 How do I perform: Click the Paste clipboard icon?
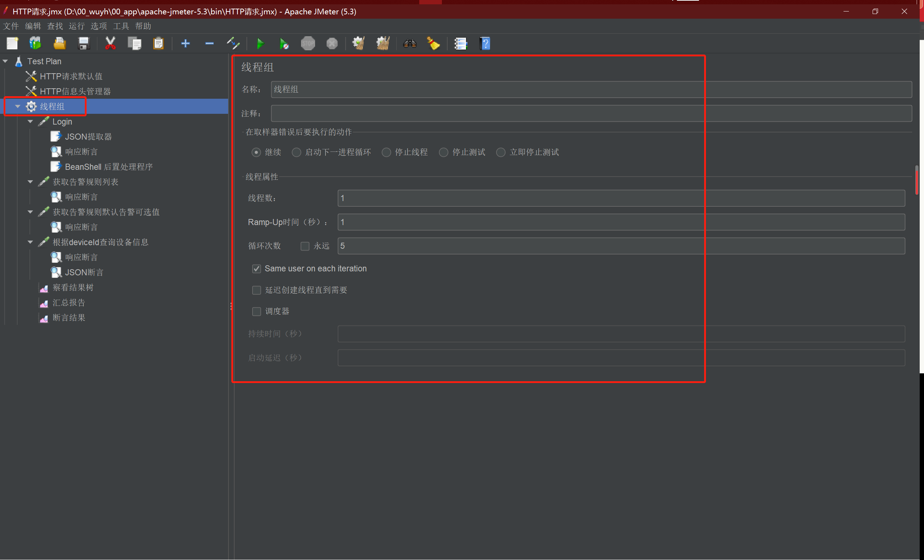(158, 43)
